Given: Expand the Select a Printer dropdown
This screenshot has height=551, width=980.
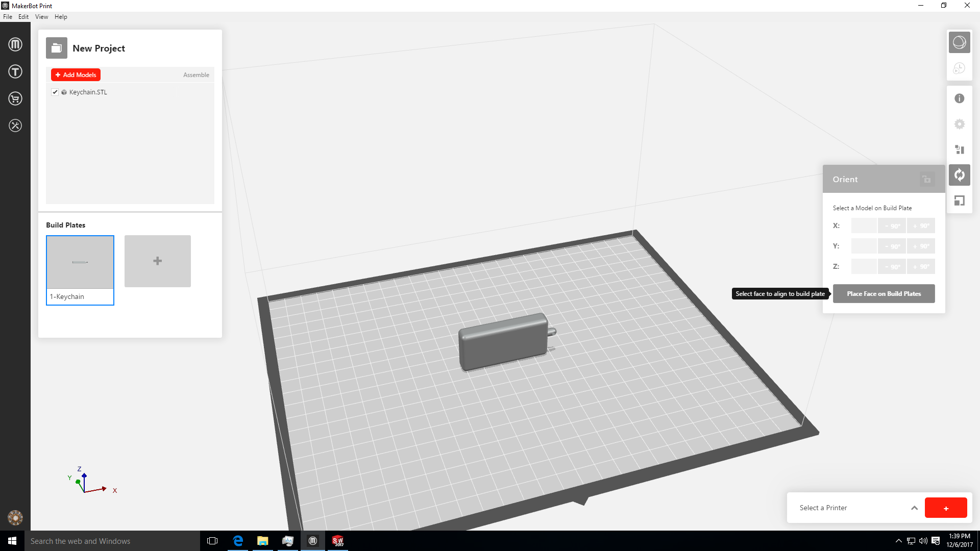Looking at the screenshot, I should click(914, 508).
